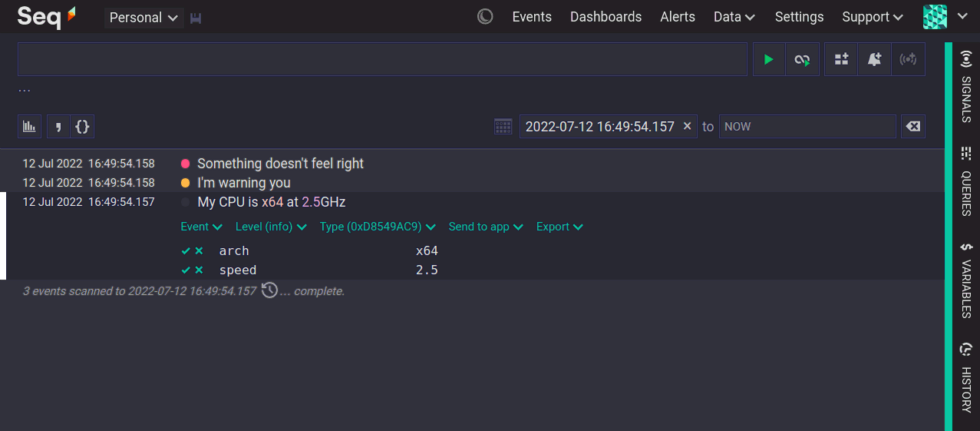980x431 pixels.
Task: Expand the Event dropdown
Action: [x=202, y=227]
